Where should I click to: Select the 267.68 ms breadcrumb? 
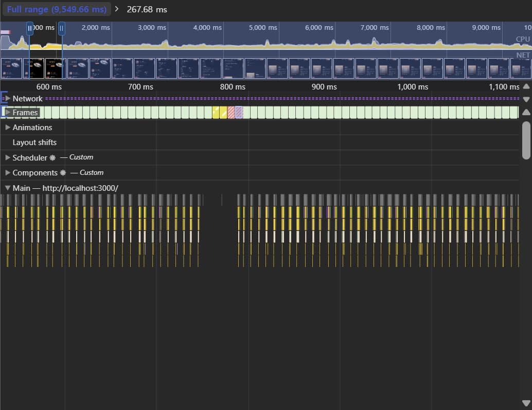(x=147, y=9)
